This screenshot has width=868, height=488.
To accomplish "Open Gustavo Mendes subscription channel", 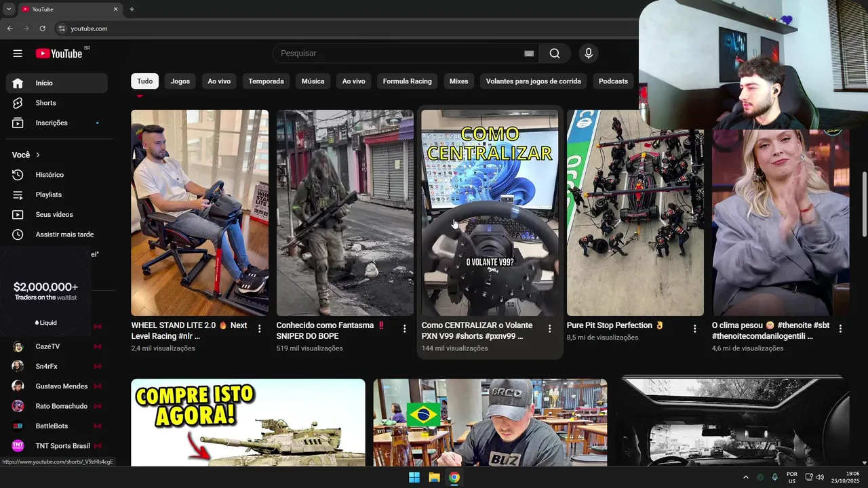I will (57, 386).
